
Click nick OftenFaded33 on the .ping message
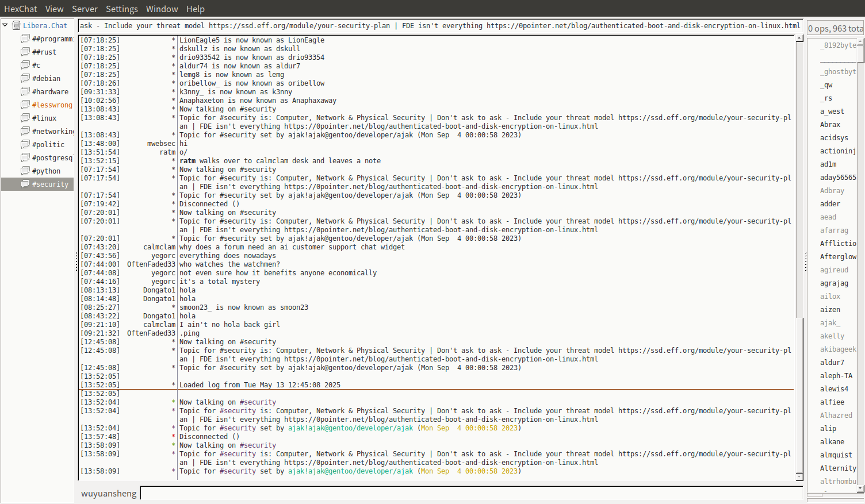click(x=151, y=333)
